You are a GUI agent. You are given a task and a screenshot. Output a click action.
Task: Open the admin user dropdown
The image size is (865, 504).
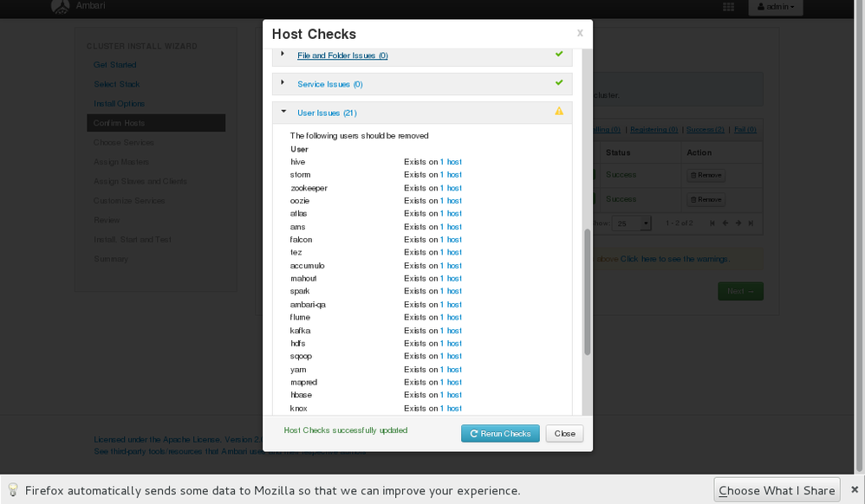click(x=776, y=7)
